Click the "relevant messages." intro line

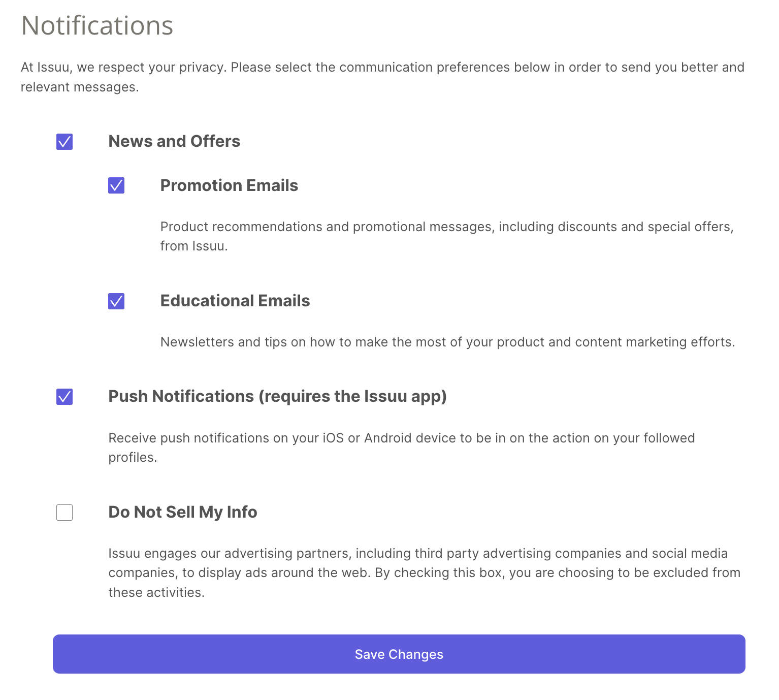coord(80,87)
